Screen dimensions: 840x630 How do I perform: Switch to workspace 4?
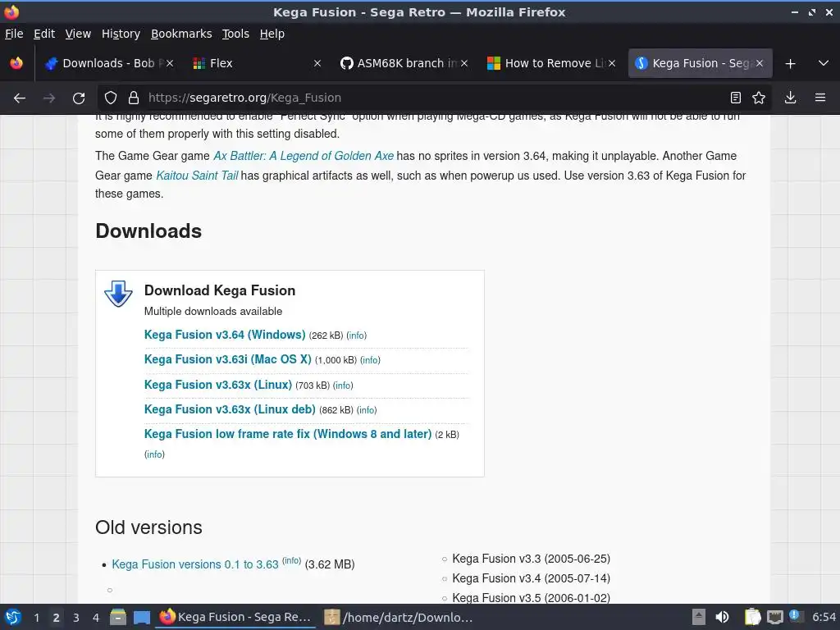(x=96, y=618)
